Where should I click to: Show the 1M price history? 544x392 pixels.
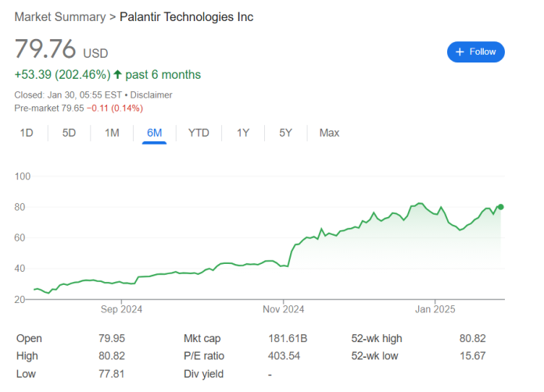point(112,133)
